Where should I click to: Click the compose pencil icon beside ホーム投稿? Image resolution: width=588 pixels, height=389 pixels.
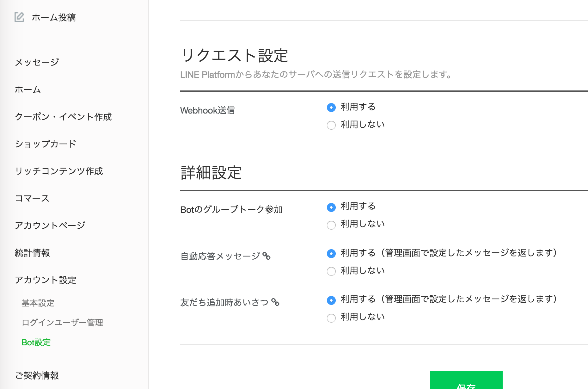click(x=20, y=17)
